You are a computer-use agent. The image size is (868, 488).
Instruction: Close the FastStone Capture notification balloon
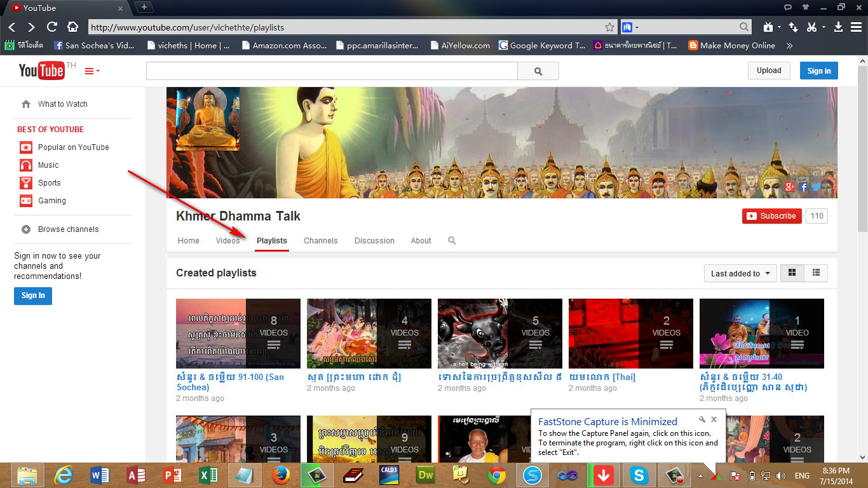click(x=714, y=419)
